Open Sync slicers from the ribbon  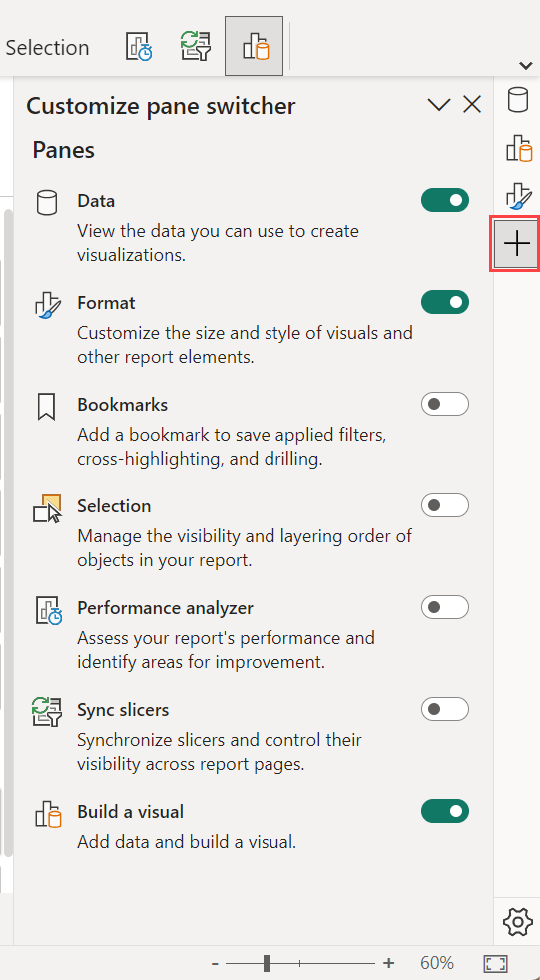point(196,47)
